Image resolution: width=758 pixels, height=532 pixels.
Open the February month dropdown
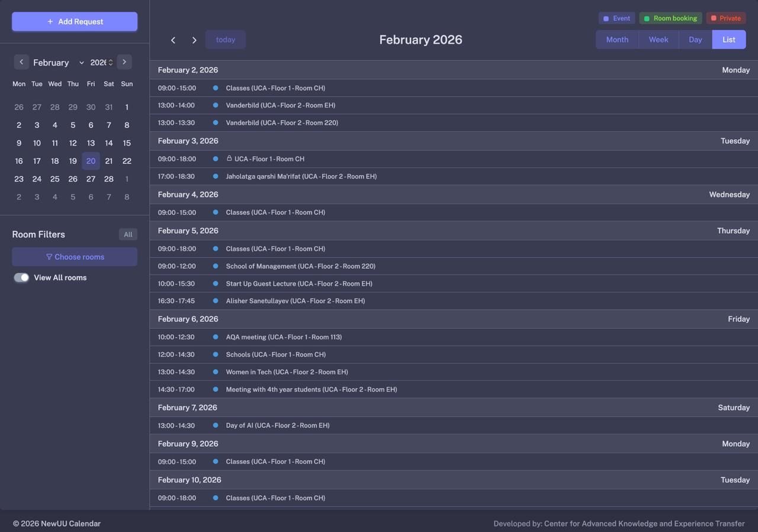click(x=58, y=63)
